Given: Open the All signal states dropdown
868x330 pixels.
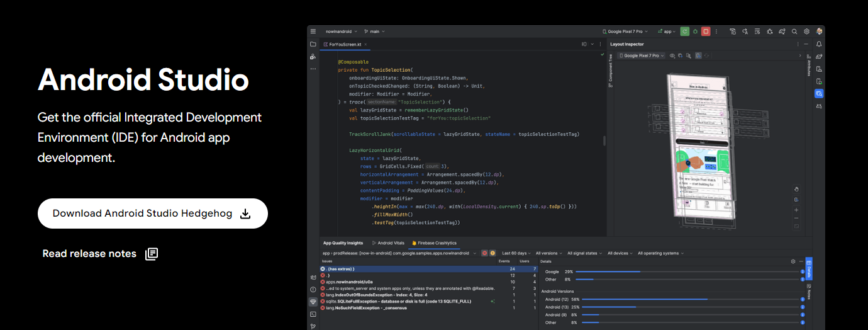Looking at the screenshot, I should tap(584, 253).
